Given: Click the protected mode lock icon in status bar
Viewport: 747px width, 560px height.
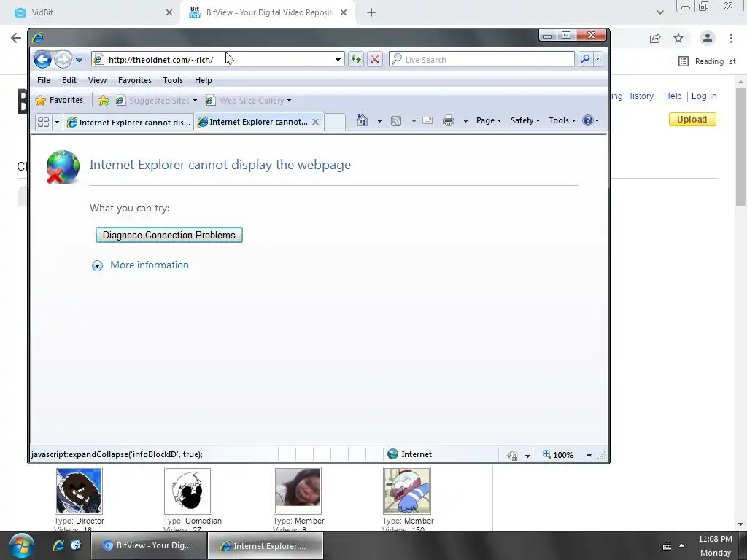Looking at the screenshot, I should point(512,455).
